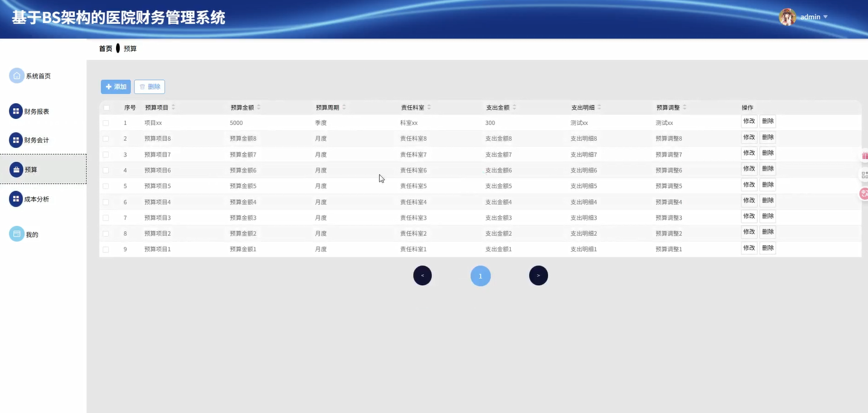Sort by 预算金额 column arrows
Viewport: 868px width, 413px height.
(259, 107)
